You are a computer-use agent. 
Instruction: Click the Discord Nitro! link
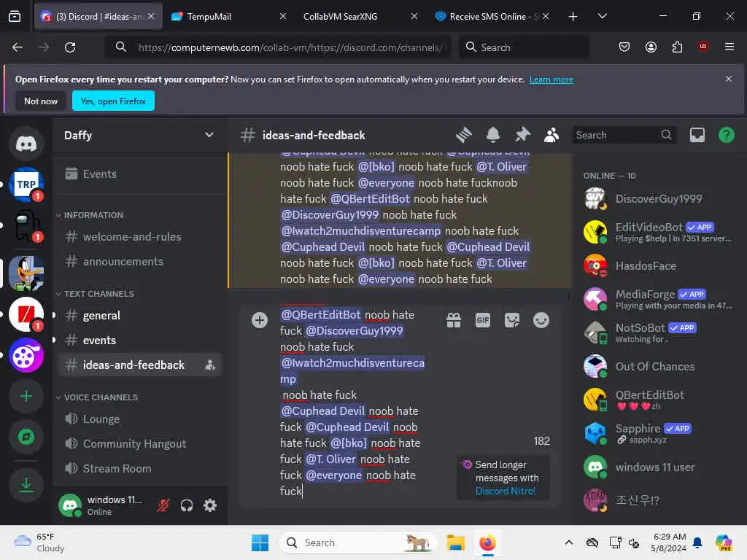tap(505, 491)
